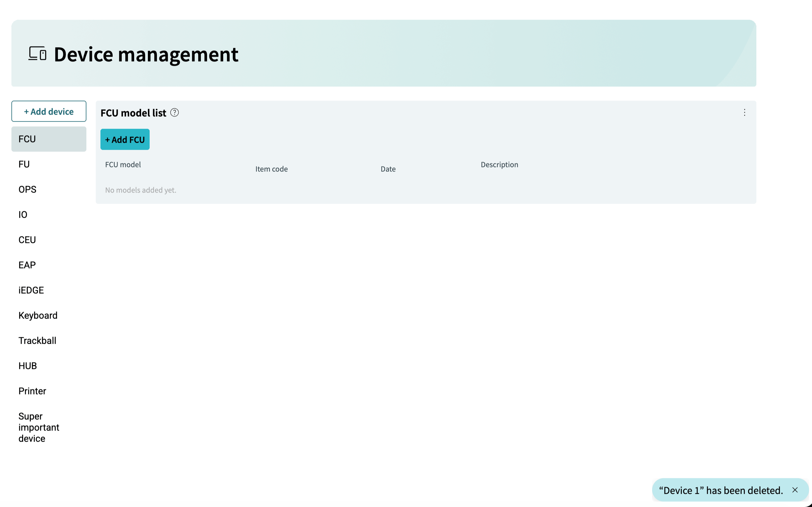Dismiss the Device 1 deleted notification

pyautogui.click(x=795, y=490)
